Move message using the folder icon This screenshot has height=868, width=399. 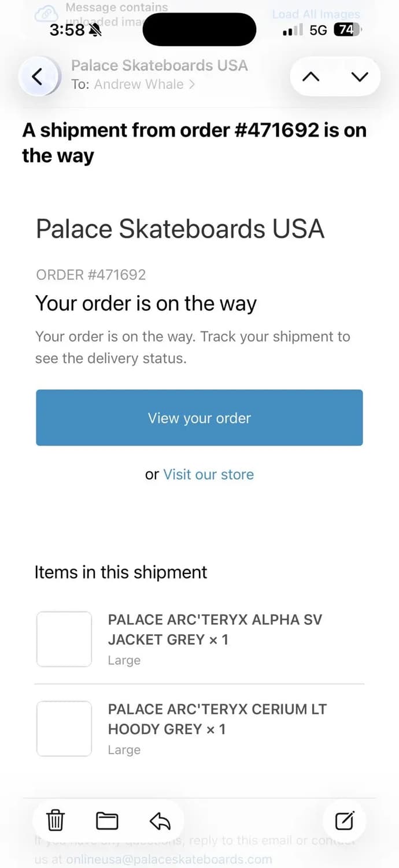(x=107, y=820)
